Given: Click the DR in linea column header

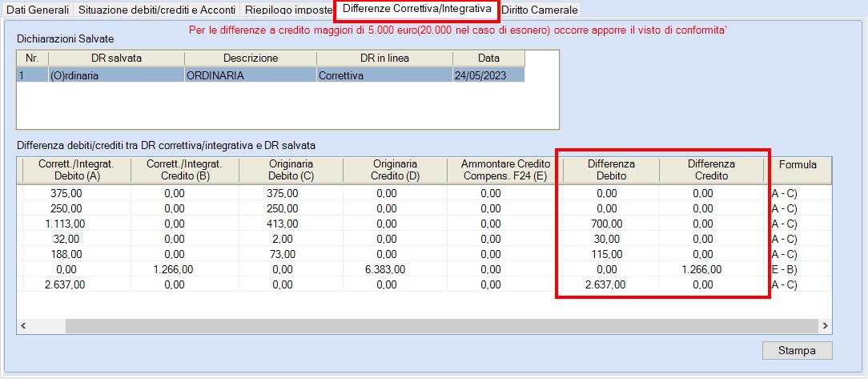Looking at the screenshot, I should click(x=384, y=58).
